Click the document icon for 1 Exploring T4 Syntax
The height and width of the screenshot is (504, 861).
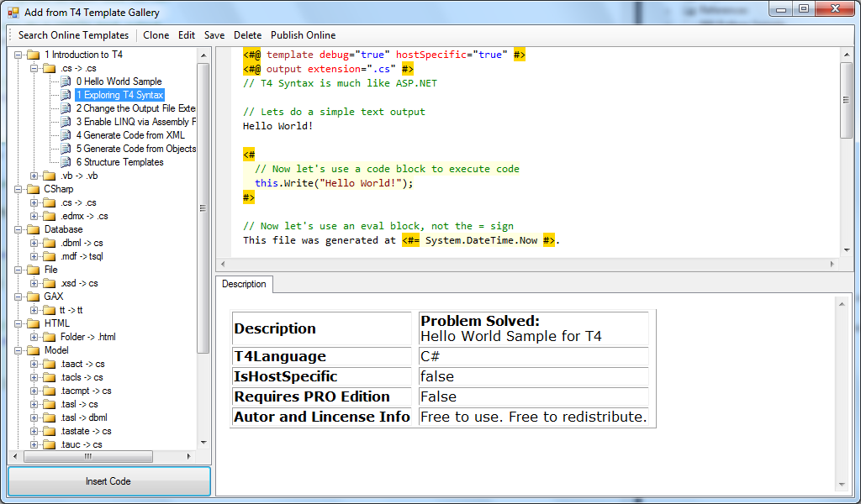coord(66,95)
